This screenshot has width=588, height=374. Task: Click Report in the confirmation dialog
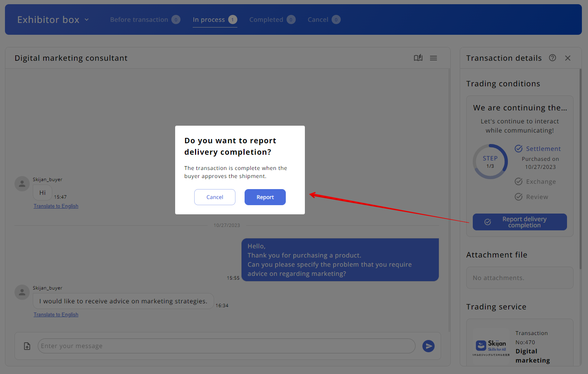pos(265,197)
